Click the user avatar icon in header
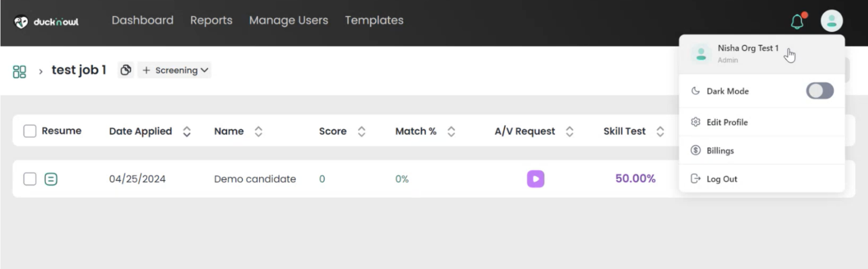This screenshot has width=868, height=269. point(831,21)
